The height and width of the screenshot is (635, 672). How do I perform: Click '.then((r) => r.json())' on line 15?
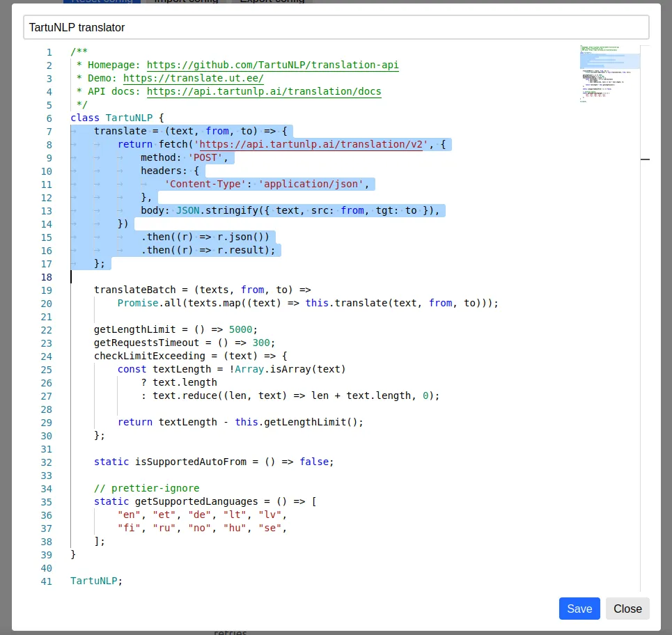pyautogui.click(x=205, y=237)
